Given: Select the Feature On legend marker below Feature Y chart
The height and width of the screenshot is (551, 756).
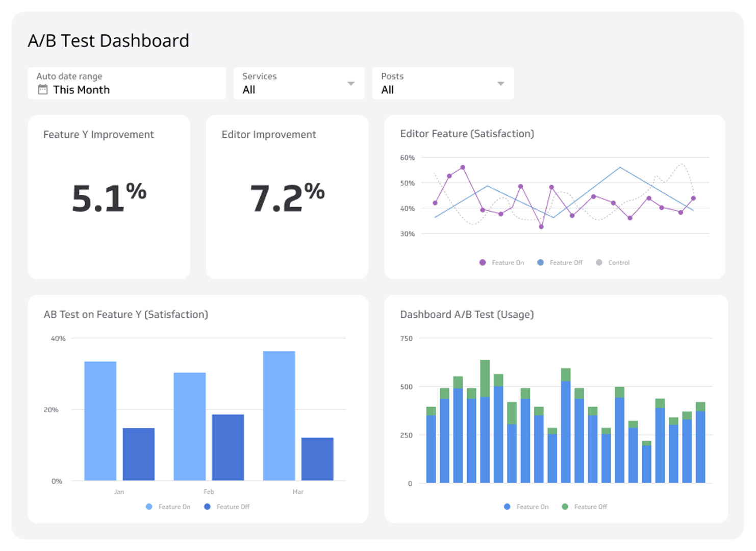Looking at the screenshot, I should (x=148, y=507).
